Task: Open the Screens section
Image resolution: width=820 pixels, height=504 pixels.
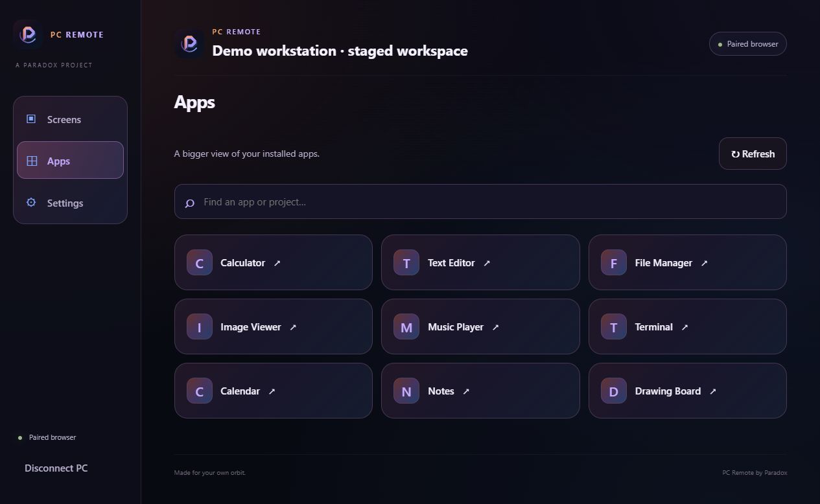Action: point(70,119)
